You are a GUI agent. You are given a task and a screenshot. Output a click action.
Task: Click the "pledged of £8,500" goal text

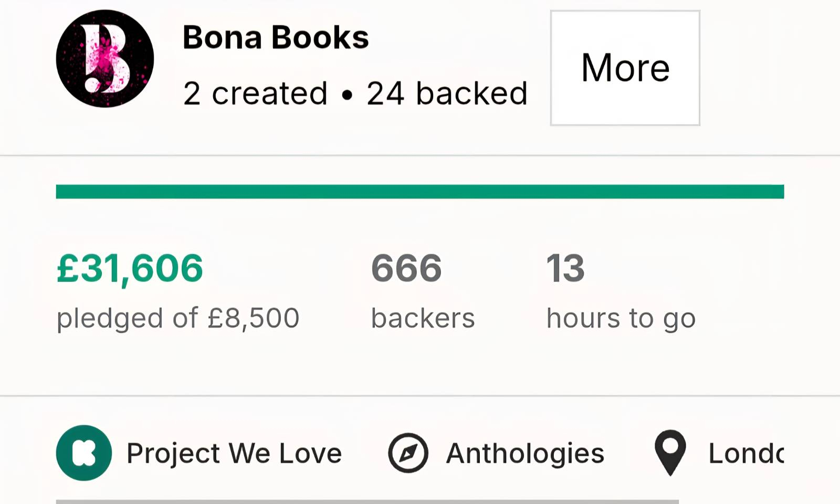(x=178, y=318)
